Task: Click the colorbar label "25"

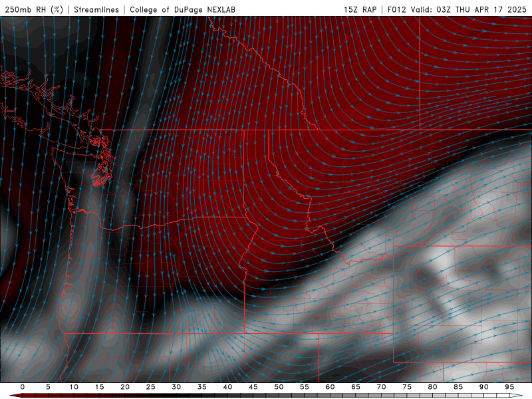Action: (x=151, y=387)
